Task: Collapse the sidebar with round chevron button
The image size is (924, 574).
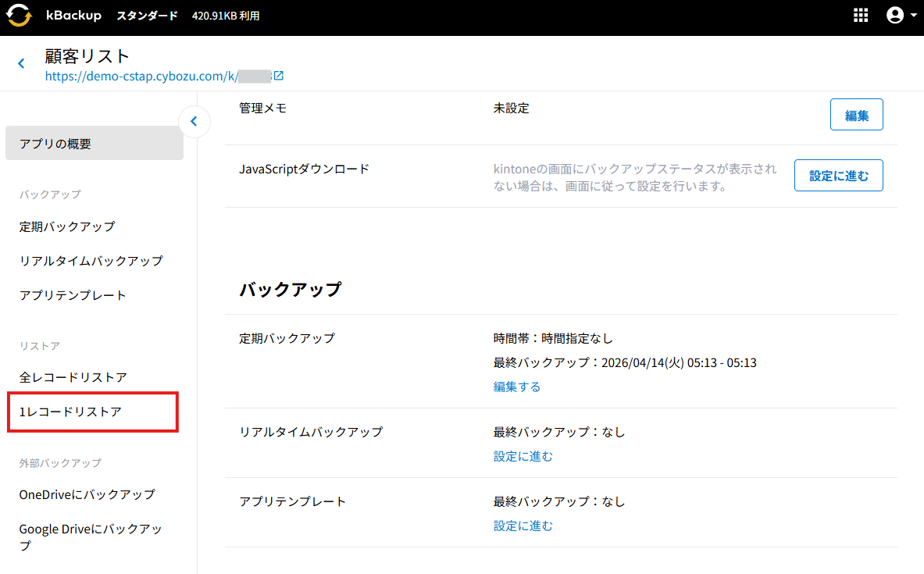Action: 194,122
